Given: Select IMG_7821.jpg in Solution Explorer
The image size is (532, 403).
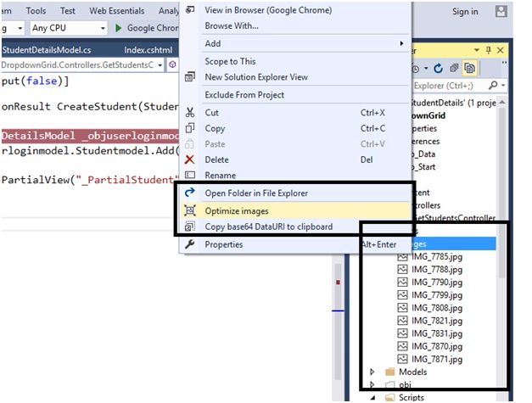Looking at the screenshot, I should coord(437,321).
